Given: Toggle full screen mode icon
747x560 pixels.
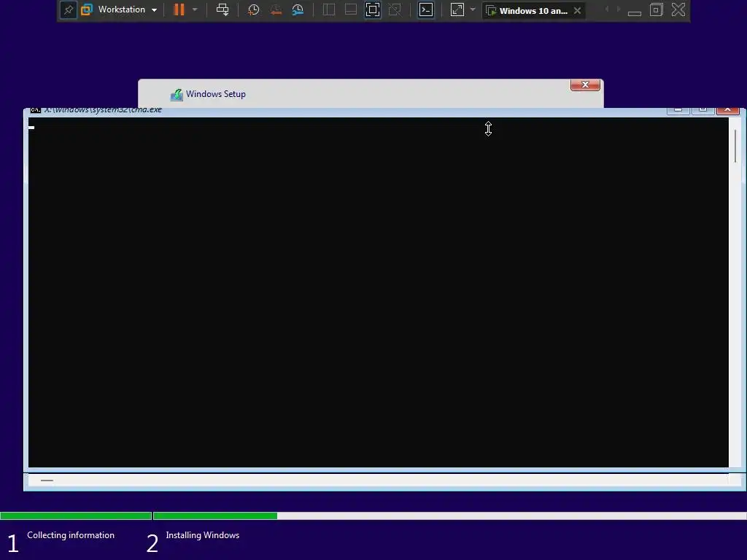Looking at the screenshot, I should pyautogui.click(x=373, y=9).
